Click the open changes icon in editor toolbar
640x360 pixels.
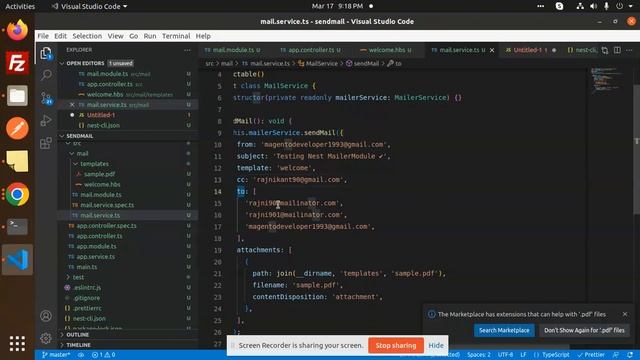[605, 50]
